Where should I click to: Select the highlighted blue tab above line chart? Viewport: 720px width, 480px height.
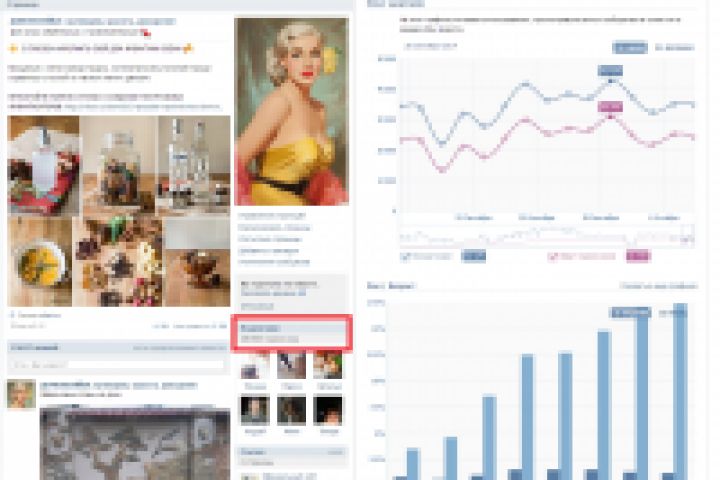point(630,47)
